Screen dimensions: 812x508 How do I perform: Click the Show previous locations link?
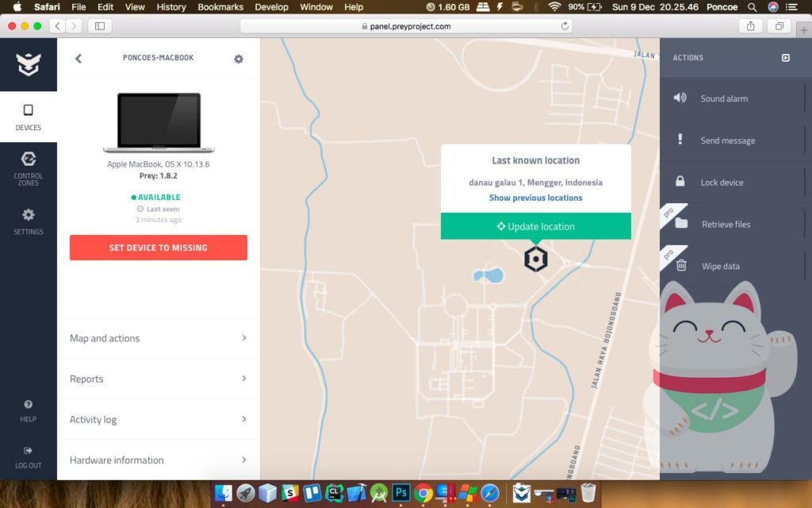[535, 198]
